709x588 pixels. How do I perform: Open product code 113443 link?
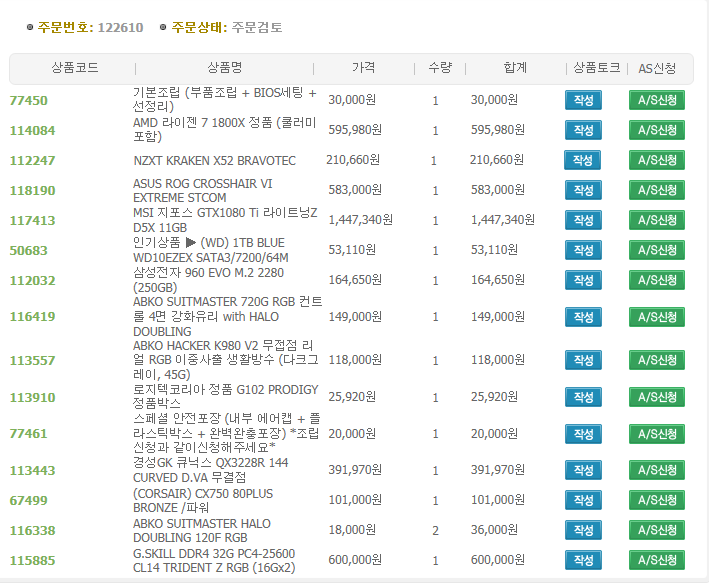(x=32, y=471)
